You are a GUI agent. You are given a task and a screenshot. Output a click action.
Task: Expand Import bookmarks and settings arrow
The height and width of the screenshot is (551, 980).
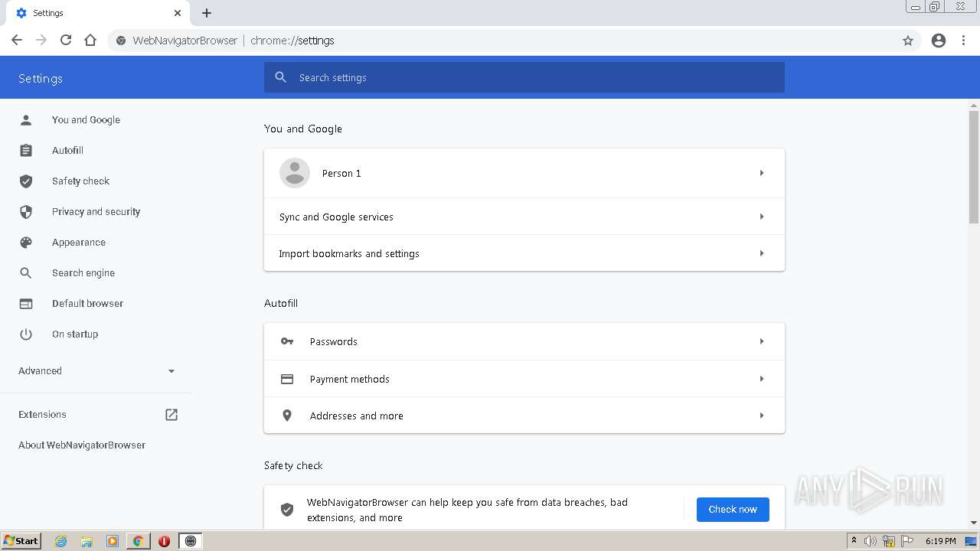[762, 253]
